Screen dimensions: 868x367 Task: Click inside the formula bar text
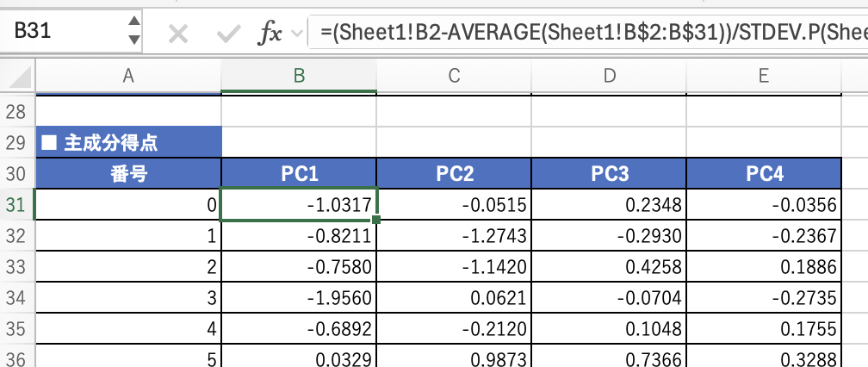coord(586,33)
